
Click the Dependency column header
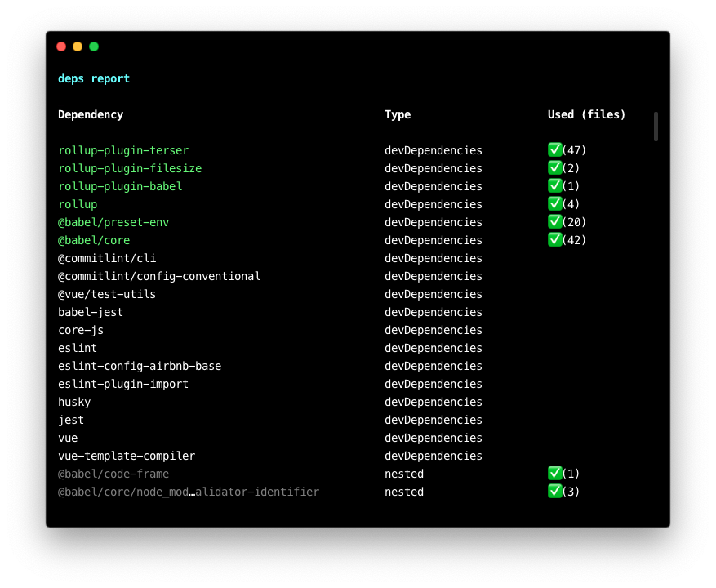click(91, 114)
